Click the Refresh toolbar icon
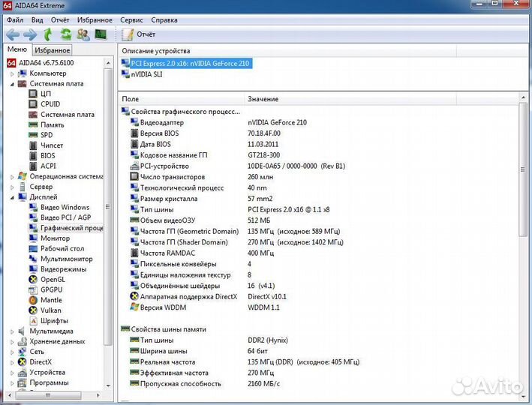 (66, 34)
